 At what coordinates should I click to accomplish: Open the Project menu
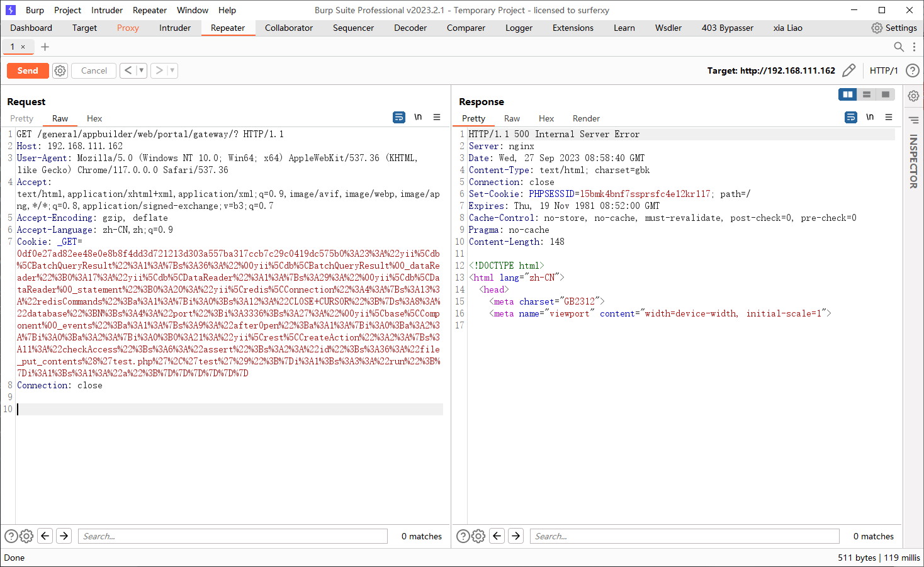tap(67, 10)
